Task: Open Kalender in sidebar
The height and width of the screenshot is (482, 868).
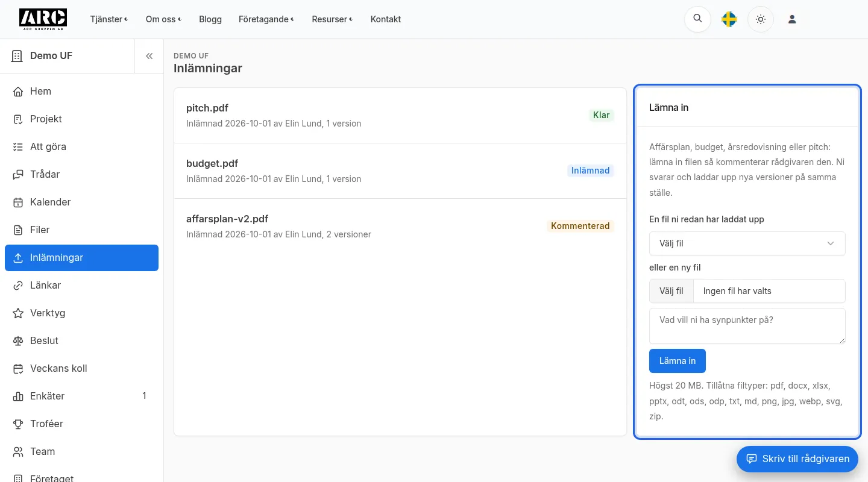Action: pos(81,202)
